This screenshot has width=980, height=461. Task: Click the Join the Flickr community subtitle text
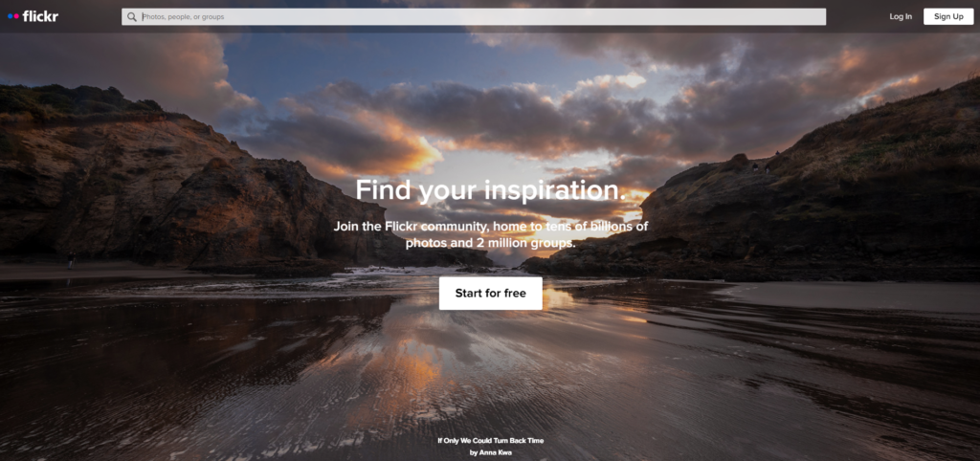click(x=491, y=234)
